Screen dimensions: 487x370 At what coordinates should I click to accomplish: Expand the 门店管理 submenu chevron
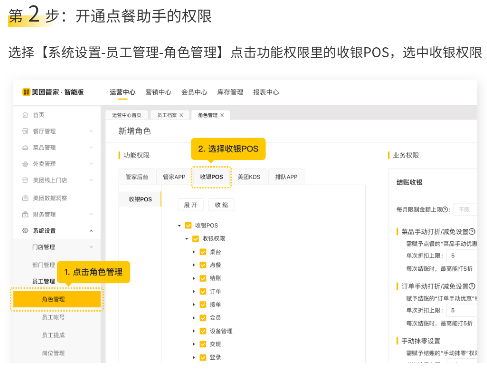point(91,247)
